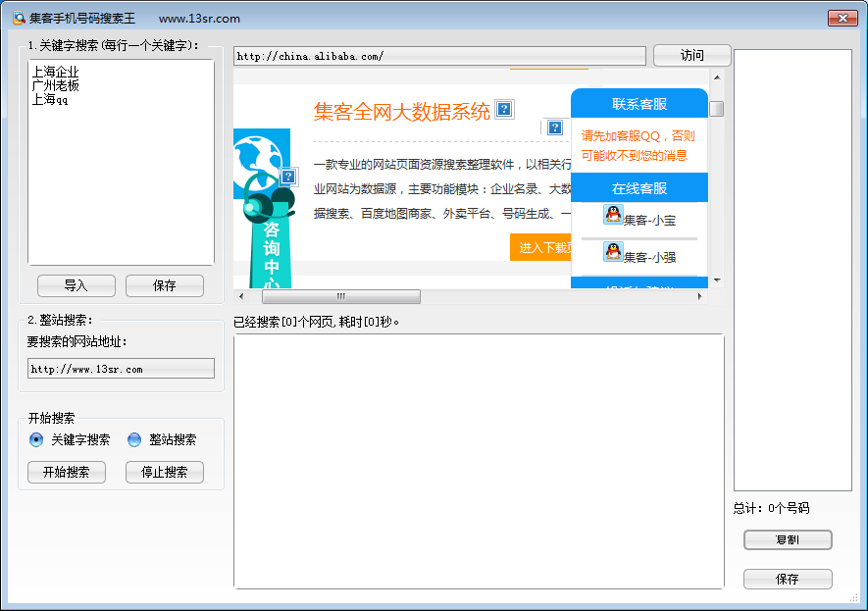Click the 保存 button under keyword list

click(x=165, y=285)
